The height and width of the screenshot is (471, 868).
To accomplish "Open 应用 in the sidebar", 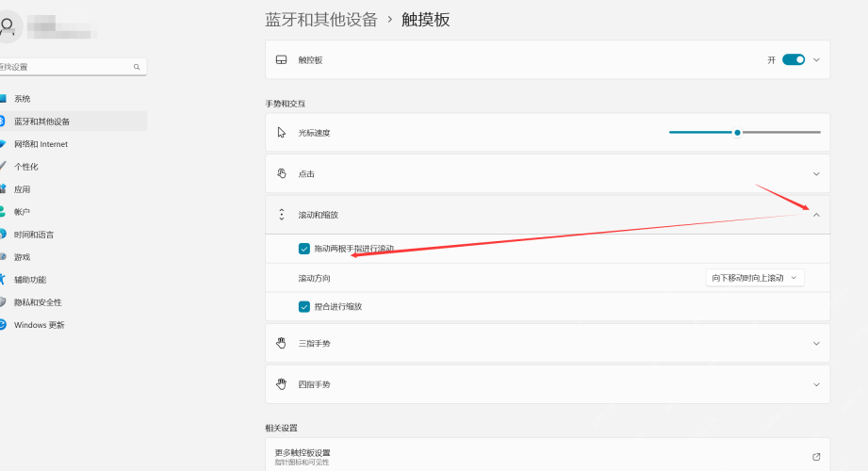I will click(x=74, y=189).
